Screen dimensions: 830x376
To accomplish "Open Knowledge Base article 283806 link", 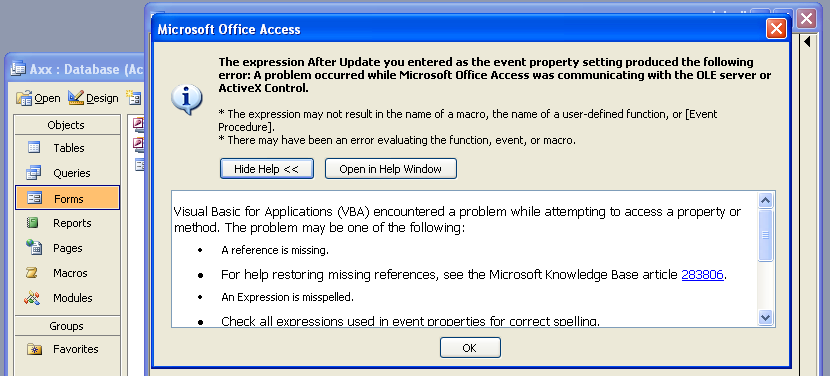I will click(702, 274).
